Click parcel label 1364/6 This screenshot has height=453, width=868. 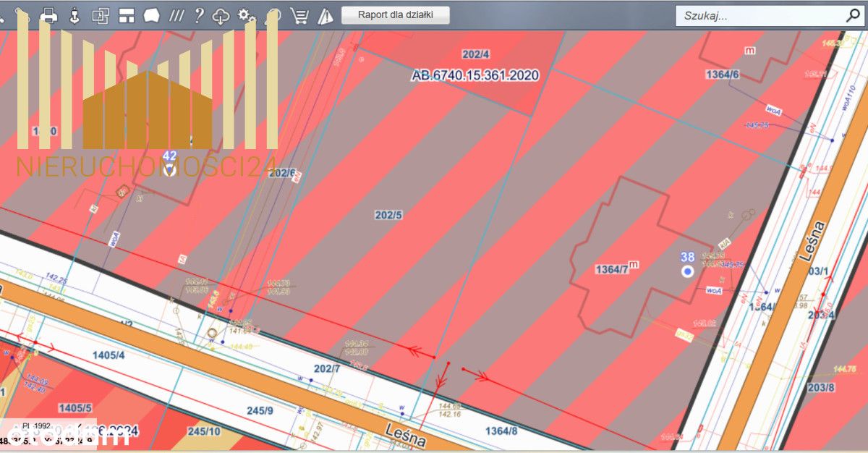coord(722,75)
